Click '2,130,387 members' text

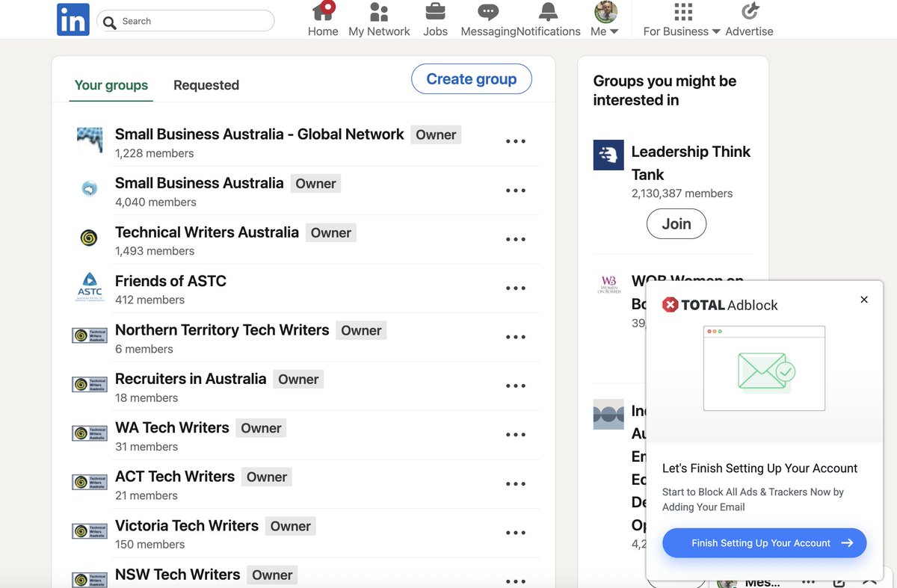click(682, 194)
